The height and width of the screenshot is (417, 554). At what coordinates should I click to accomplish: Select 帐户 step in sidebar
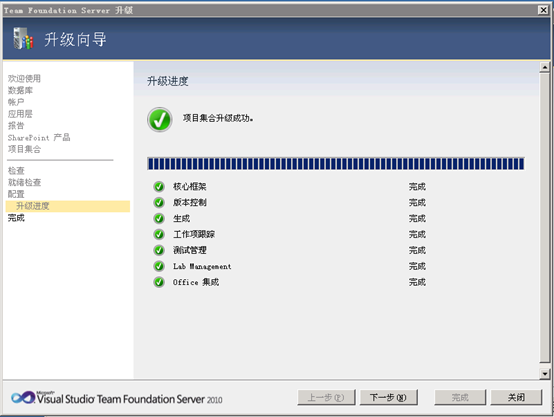tap(16, 102)
